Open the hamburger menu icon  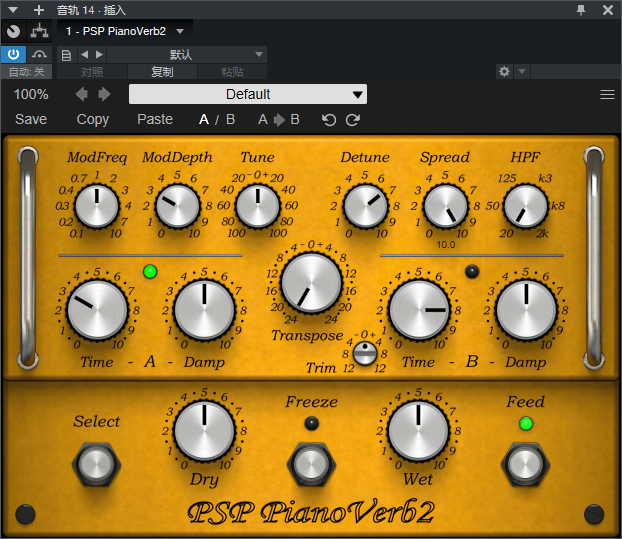click(607, 94)
